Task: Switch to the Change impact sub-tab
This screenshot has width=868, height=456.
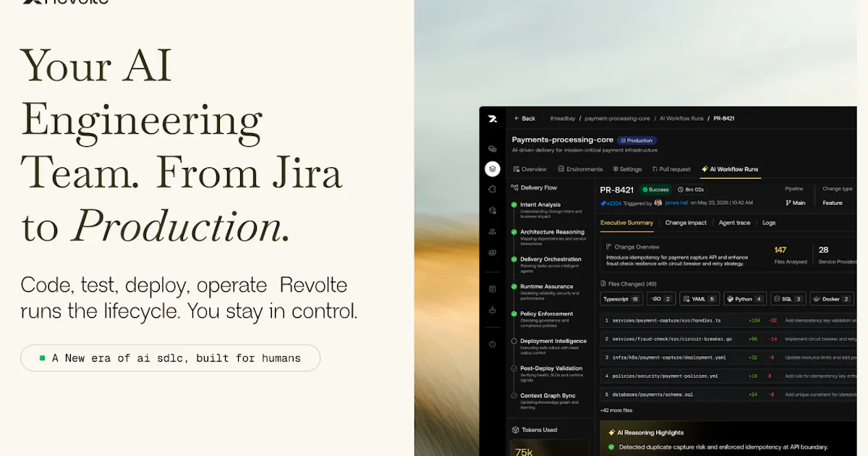Action: pos(686,223)
